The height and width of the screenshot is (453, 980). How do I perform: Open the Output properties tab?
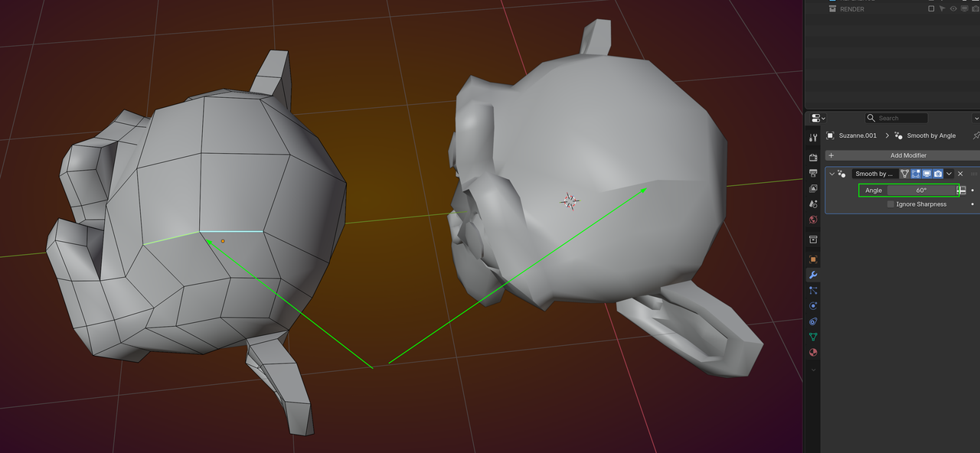click(813, 174)
